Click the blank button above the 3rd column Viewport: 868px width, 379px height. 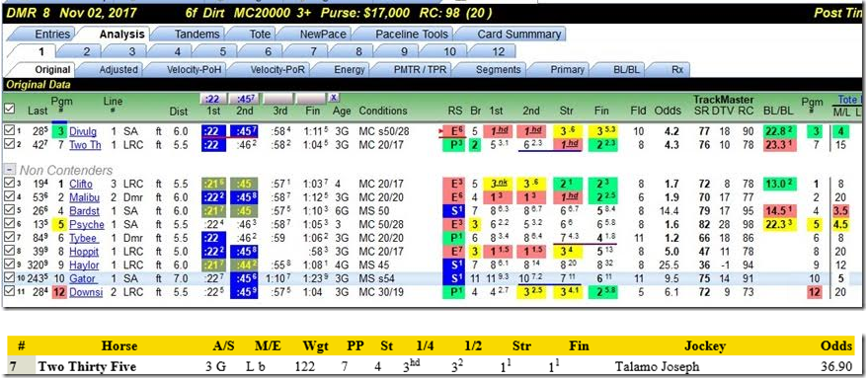click(x=277, y=98)
